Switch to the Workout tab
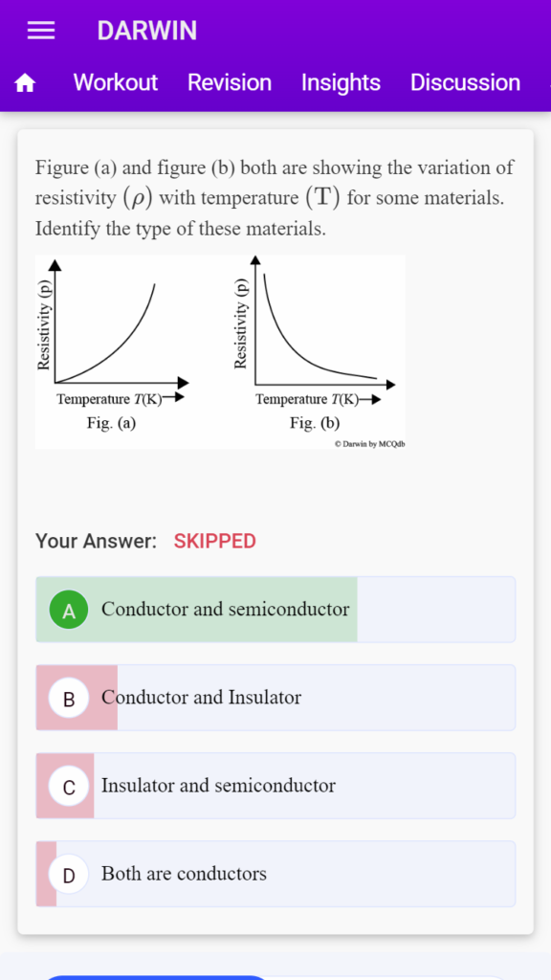The width and height of the screenshot is (551, 980). (116, 82)
